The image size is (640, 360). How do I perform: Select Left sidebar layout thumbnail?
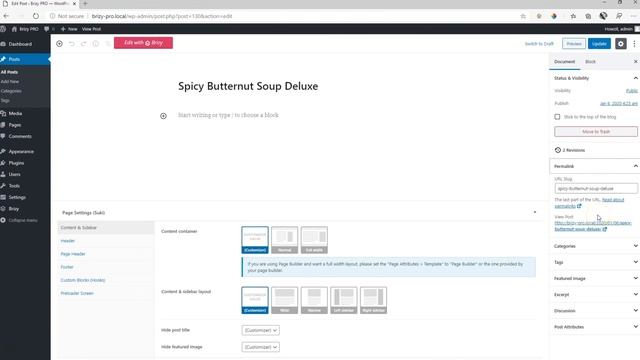click(x=344, y=300)
